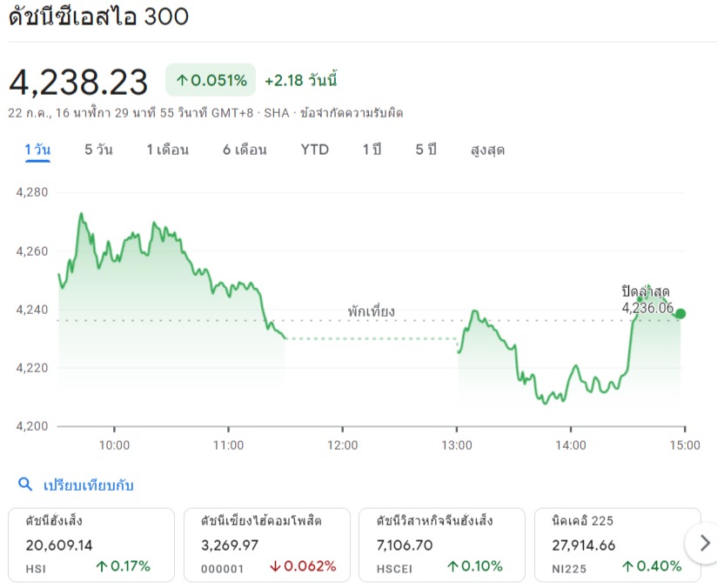Click the green up arrow on HSI card

(102, 566)
